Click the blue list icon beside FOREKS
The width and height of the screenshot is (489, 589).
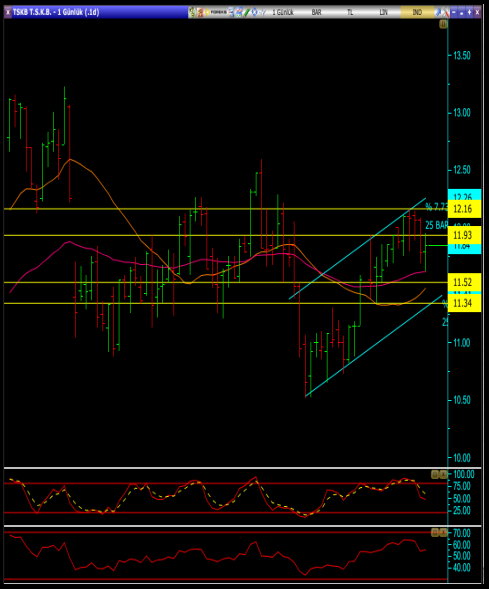(231, 12)
